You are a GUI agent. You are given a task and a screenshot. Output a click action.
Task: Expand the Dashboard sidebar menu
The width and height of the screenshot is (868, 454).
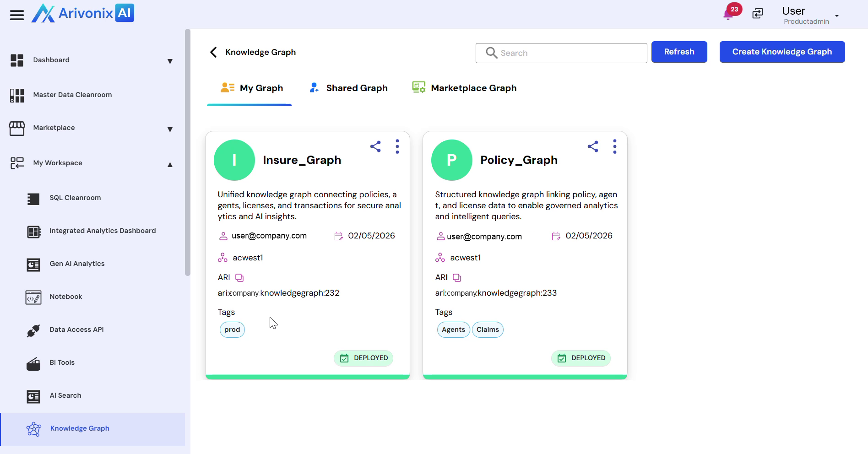click(170, 61)
